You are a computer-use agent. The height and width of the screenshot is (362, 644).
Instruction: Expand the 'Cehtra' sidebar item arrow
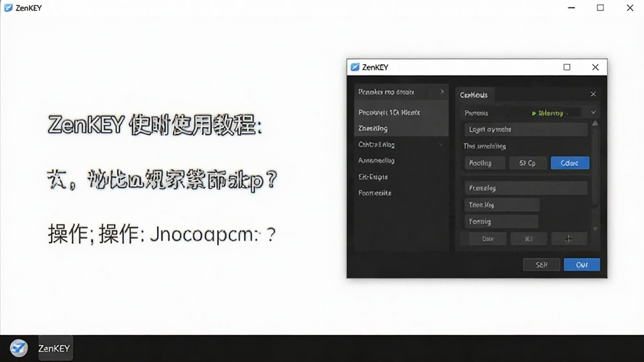click(441, 145)
